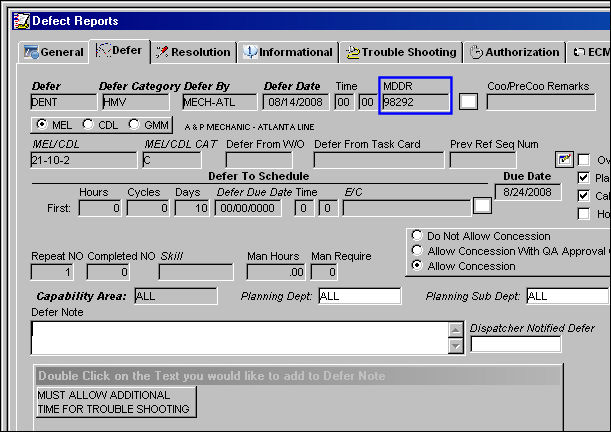
Task: Click the MEL/CDL field 21-10-2
Action: click(84, 160)
